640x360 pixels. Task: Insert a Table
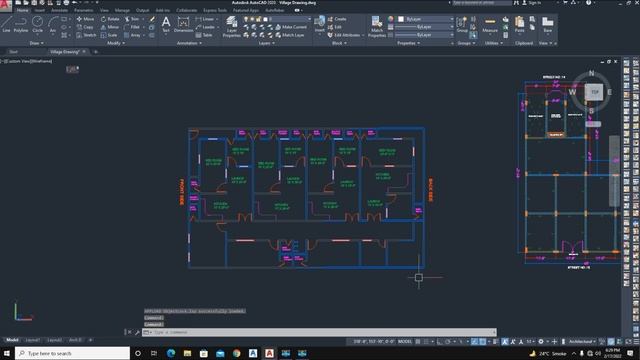204,35
